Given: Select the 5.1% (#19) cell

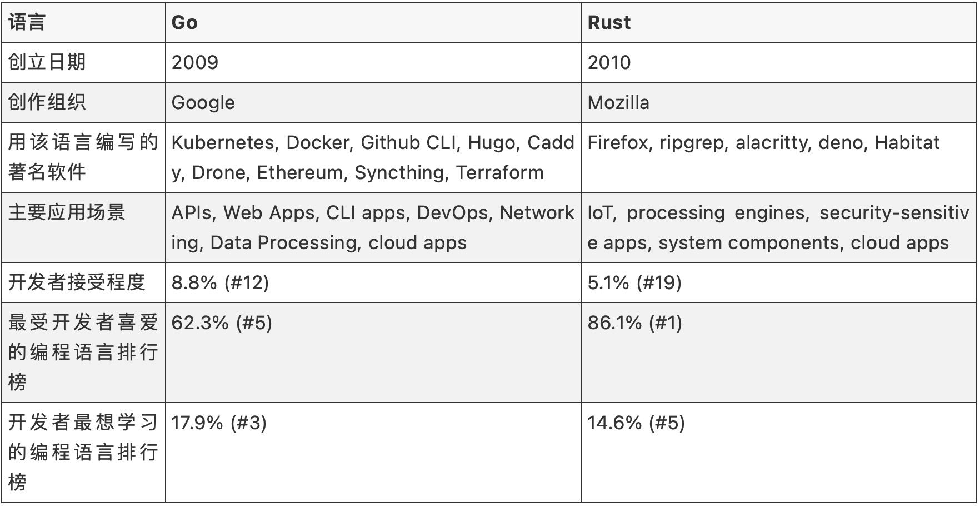Looking at the screenshot, I should (x=634, y=282).
